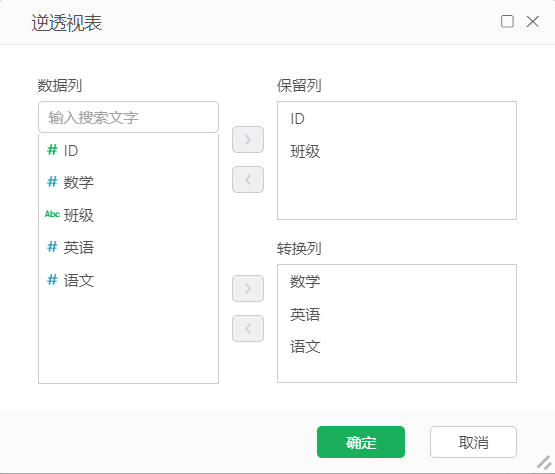Click the # number icon beside 语文

pos(52,280)
